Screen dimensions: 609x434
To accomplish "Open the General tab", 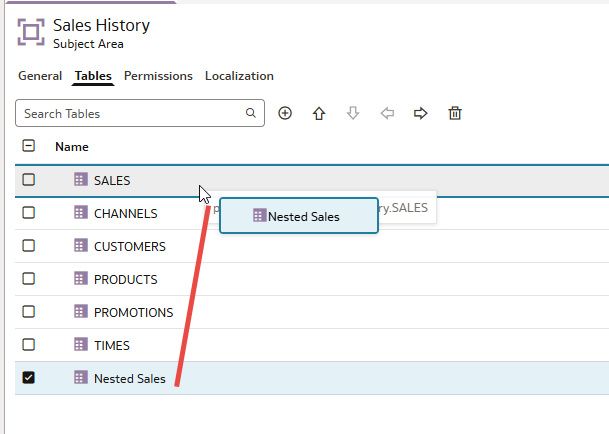I will (40, 76).
